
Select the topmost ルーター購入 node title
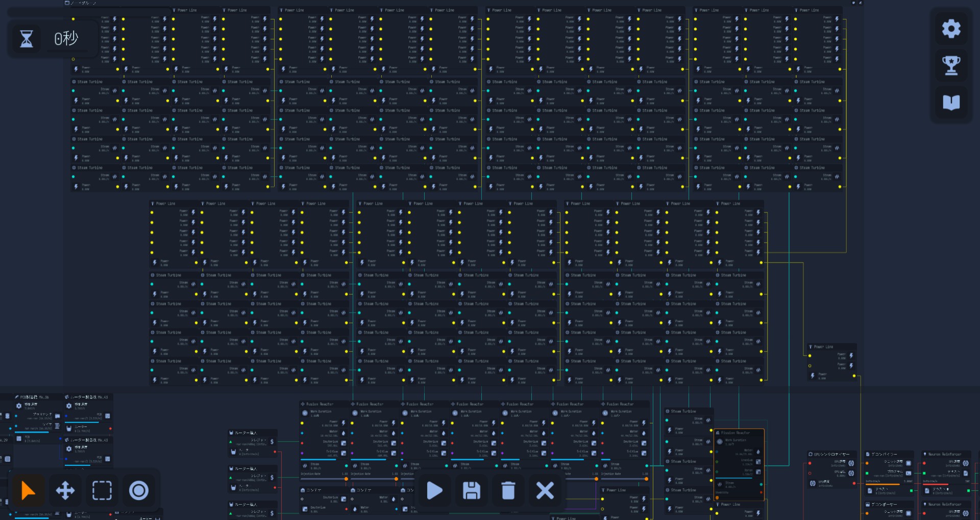pos(246,433)
